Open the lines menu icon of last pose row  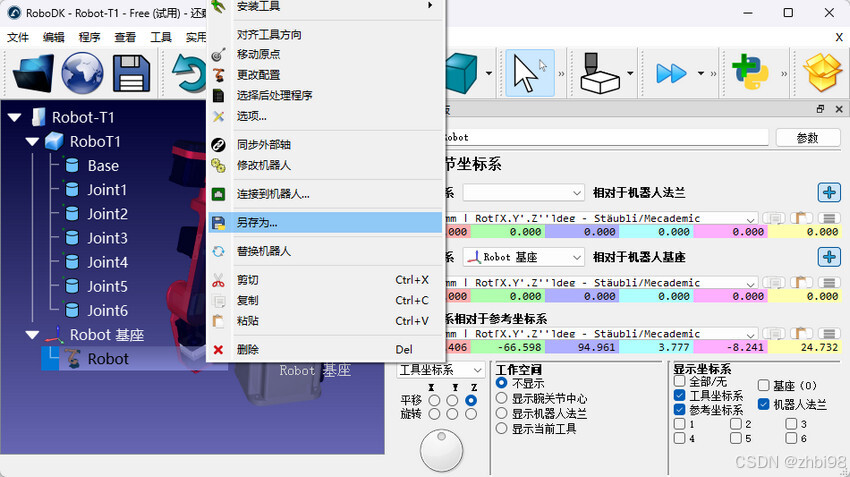(829, 333)
